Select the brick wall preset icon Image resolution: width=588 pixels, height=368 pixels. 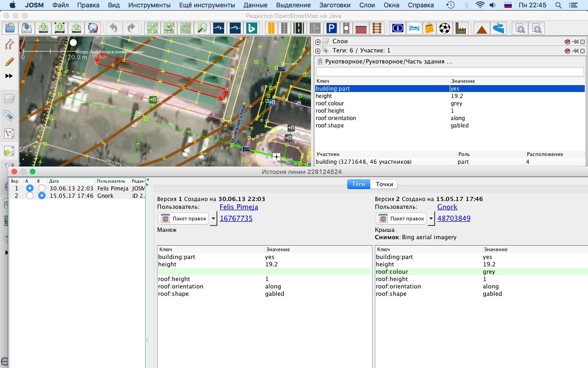coord(361,29)
